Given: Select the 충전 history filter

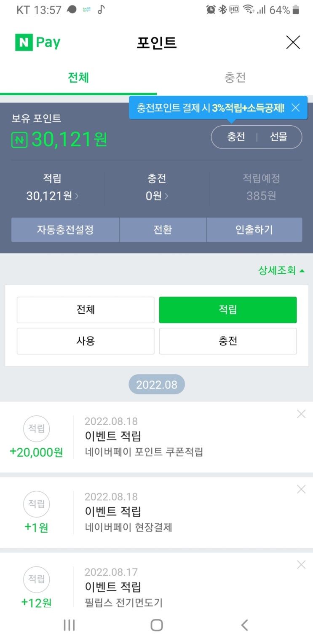Looking at the screenshot, I should click(x=227, y=341).
